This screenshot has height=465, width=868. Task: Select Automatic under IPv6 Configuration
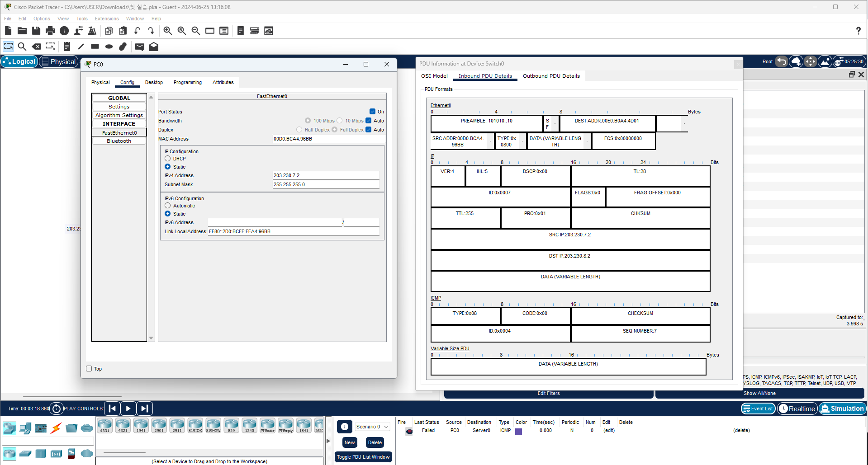(168, 206)
